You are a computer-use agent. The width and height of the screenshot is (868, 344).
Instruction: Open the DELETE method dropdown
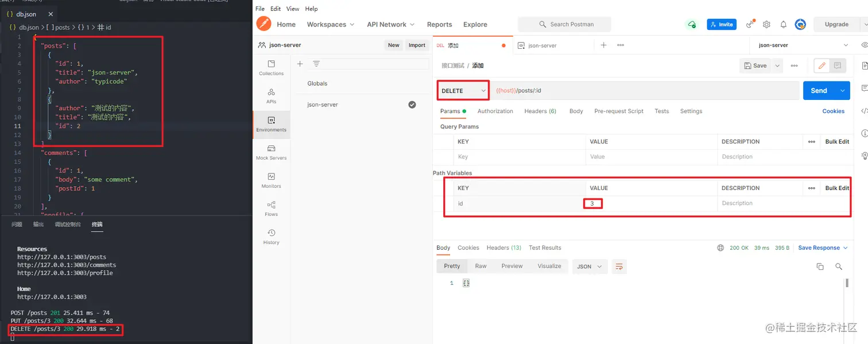tap(463, 91)
